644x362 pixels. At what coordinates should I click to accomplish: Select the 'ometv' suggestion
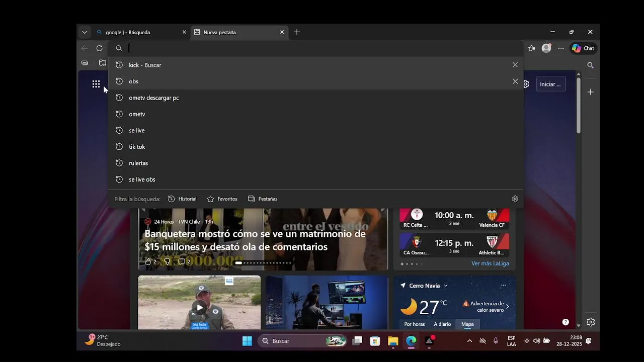(315, 114)
